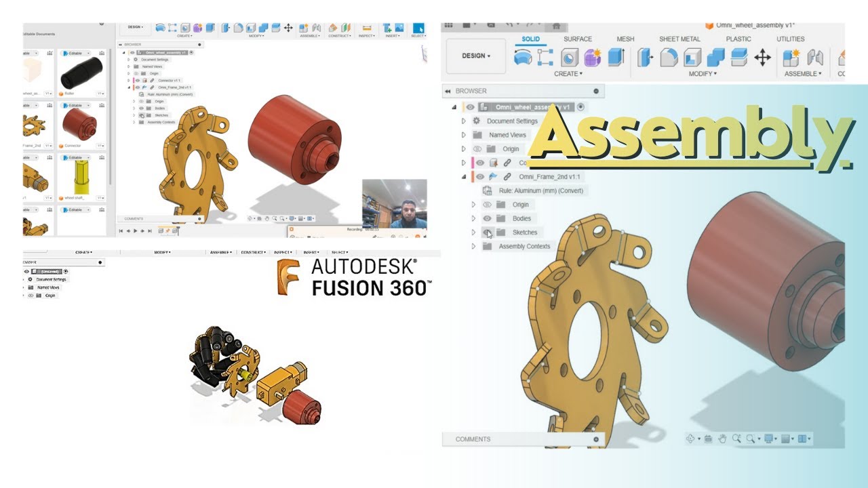Click Document Settings gear icon in enlarged browser
This screenshot has height=488, width=868.
pos(477,121)
